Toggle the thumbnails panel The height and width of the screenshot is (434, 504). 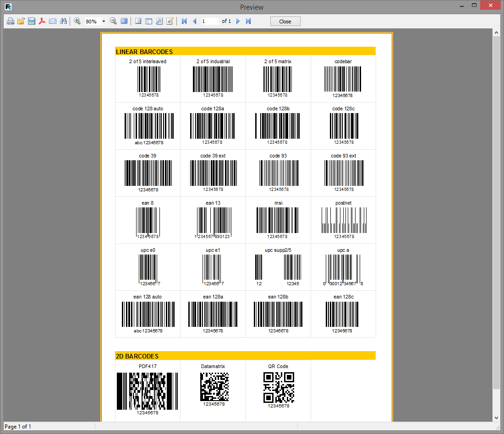(x=148, y=21)
